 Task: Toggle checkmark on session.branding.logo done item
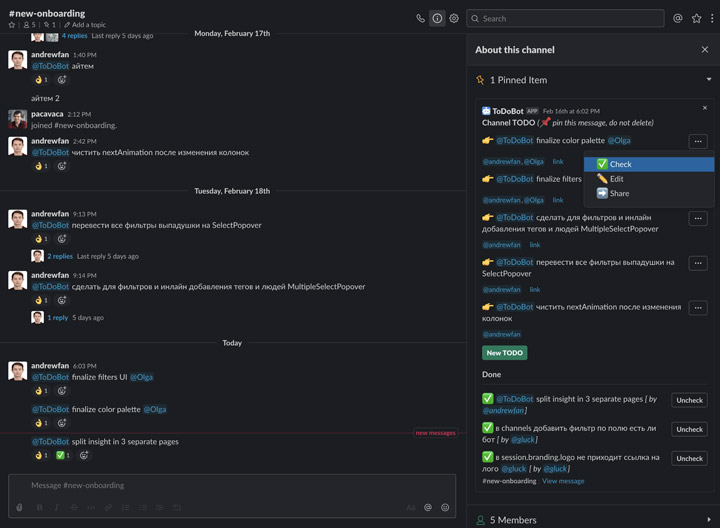tap(488, 457)
